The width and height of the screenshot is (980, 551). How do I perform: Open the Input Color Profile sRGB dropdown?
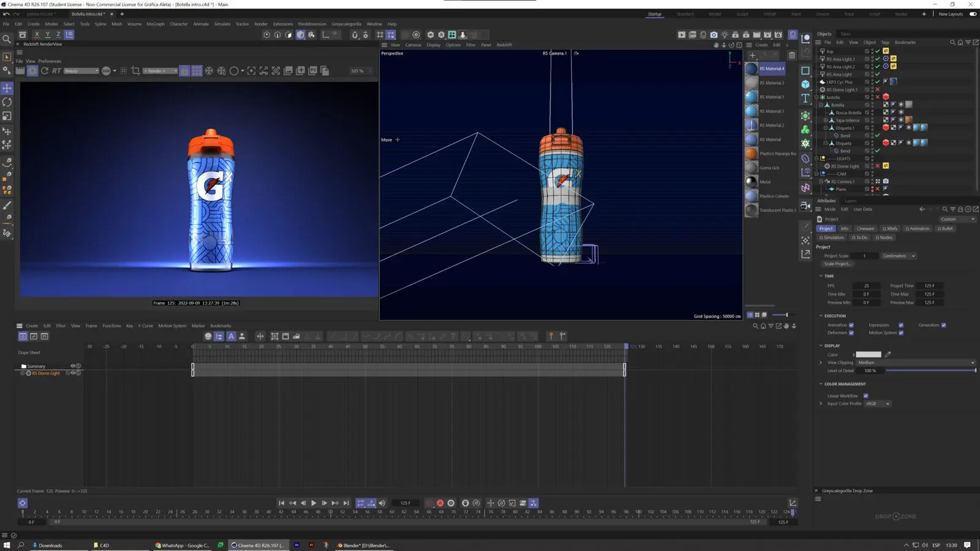(x=877, y=403)
